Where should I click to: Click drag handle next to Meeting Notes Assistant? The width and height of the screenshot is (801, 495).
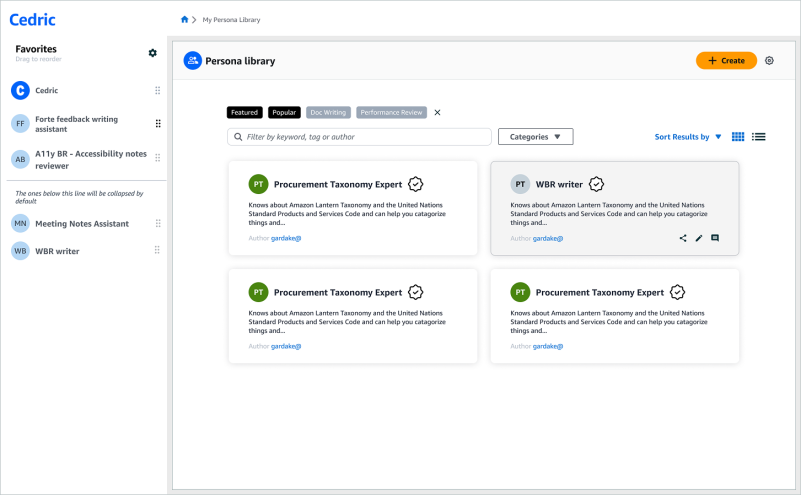click(x=157, y=223)
